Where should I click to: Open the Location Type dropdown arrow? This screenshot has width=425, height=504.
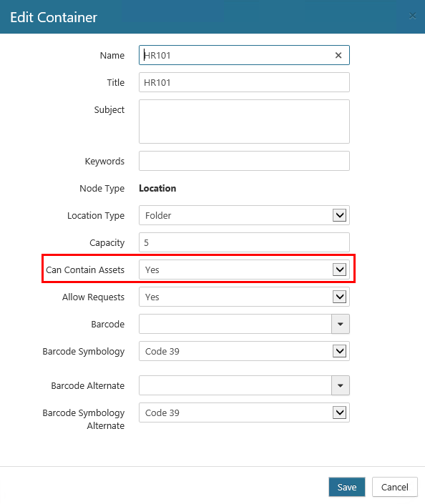[x=339, y=215]
